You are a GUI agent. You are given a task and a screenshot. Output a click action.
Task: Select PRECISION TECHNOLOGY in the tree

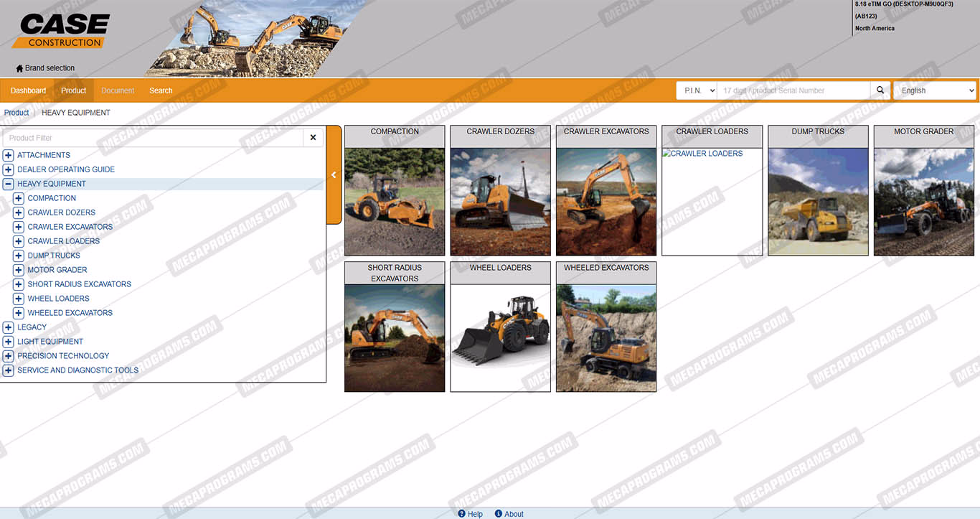click(63, 356)
